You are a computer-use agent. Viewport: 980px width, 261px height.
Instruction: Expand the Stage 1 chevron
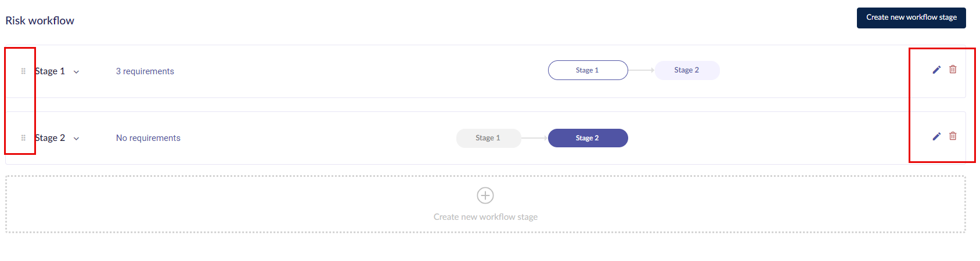[76, 72]
